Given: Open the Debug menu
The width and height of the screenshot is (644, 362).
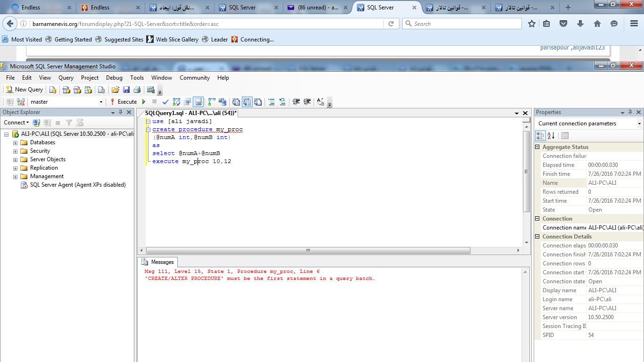Looking at the screenshot, I should tap(114, 78).
